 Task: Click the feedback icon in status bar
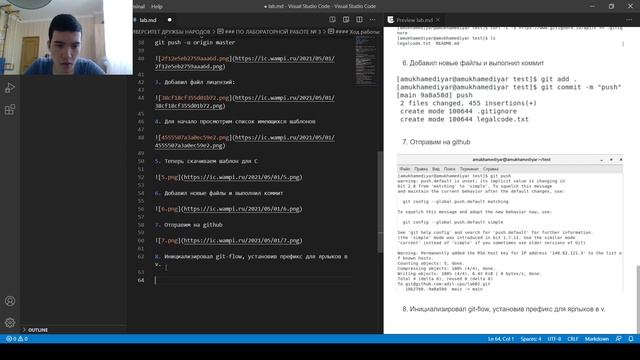click(x=619, y=339)
